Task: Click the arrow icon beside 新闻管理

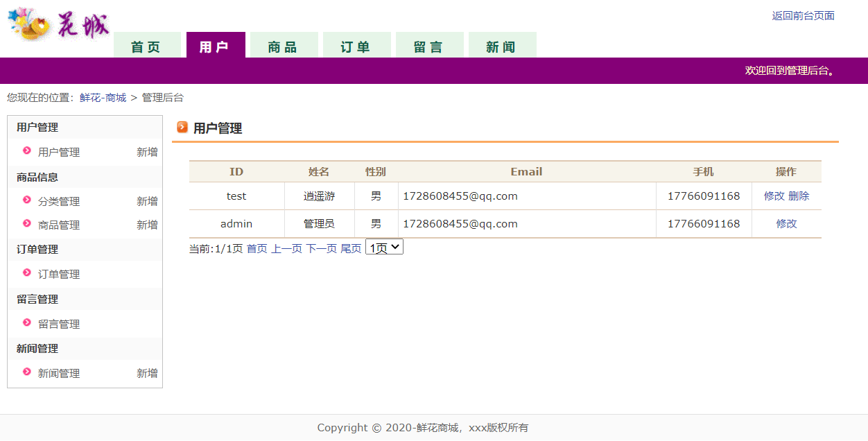Action: tap(26, 373)
